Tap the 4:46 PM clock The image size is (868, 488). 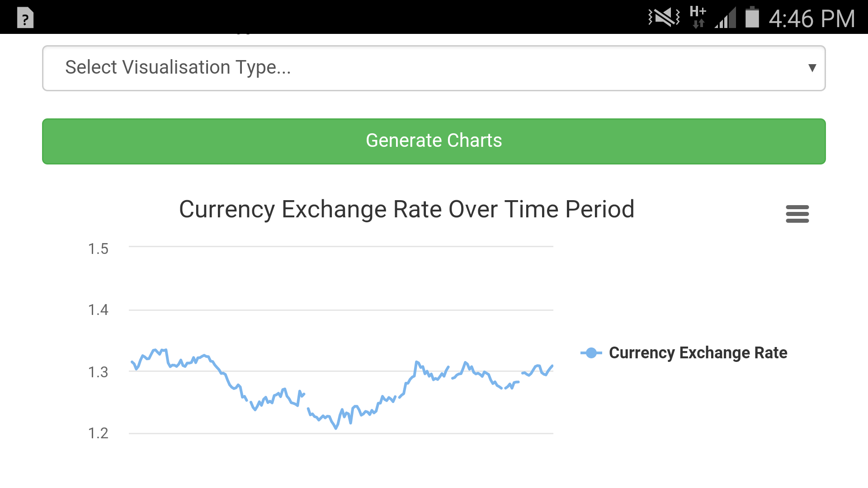pos(812,19)
